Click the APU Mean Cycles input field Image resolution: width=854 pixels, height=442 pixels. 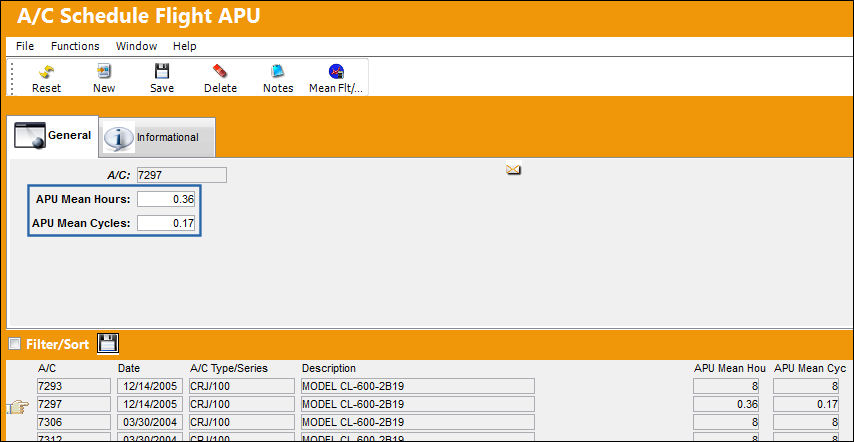[x=166, y=223]
